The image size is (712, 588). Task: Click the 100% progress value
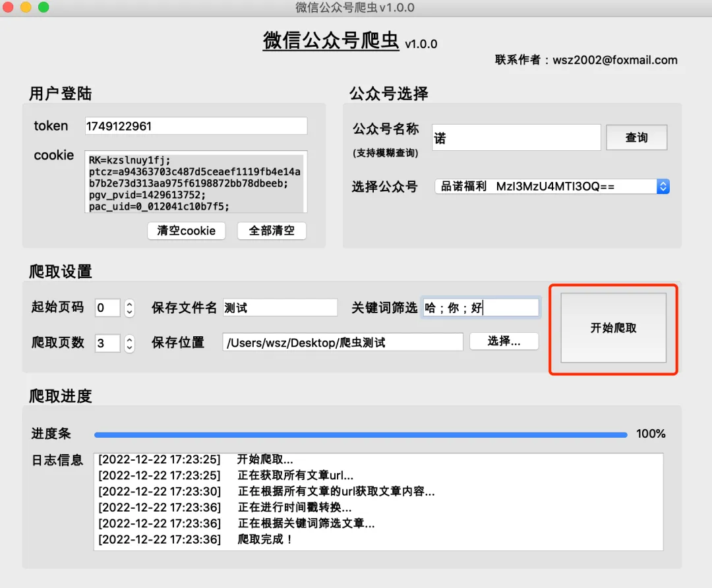click(x=651, y=434)
